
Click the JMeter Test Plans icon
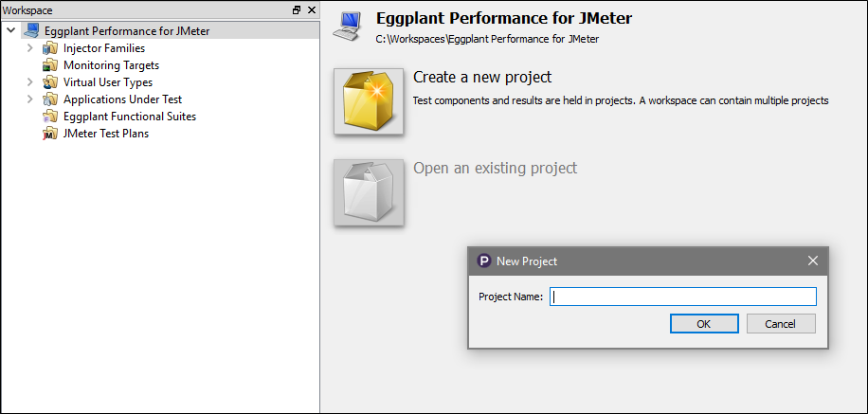[x=50, y=134]
